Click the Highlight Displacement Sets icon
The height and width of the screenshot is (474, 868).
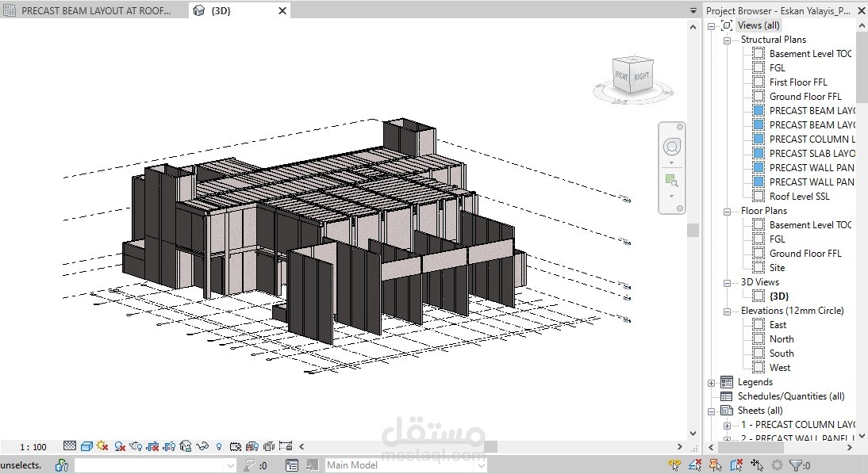click(x=269, y=446)
